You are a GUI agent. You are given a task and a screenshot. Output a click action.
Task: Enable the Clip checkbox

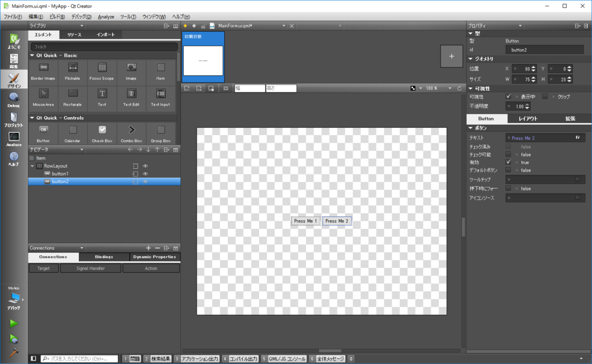click(x=545, y=96)
